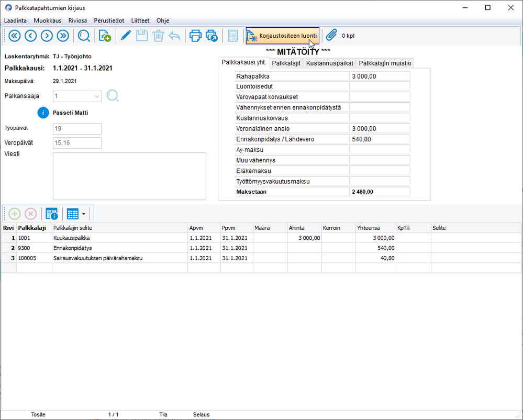Click the table info icon above grid

pyautogui.click(x=51, y=214)
